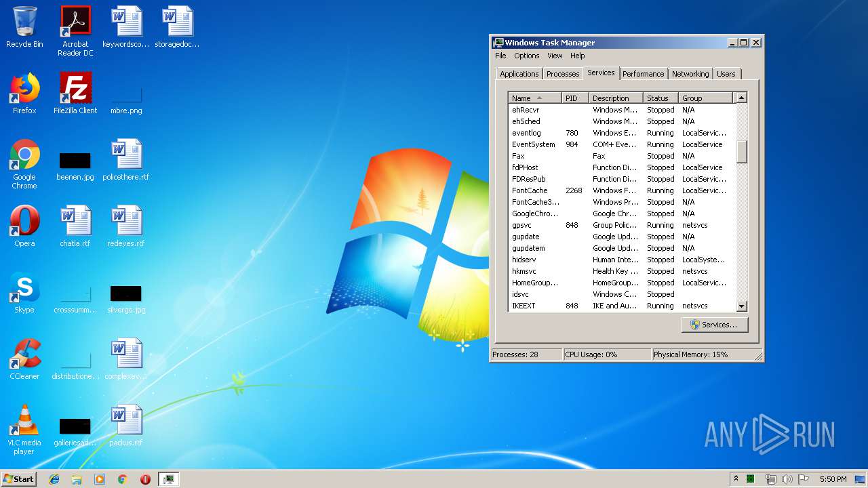
Task: Switch to the Users tab
Action: click(726, 74)
